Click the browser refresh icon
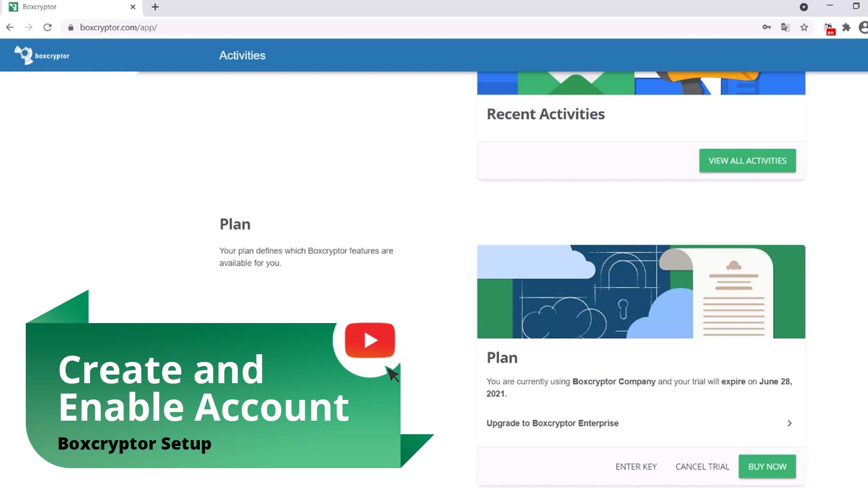This screenshot has width=868, height=488. click(x=47, y=28)
